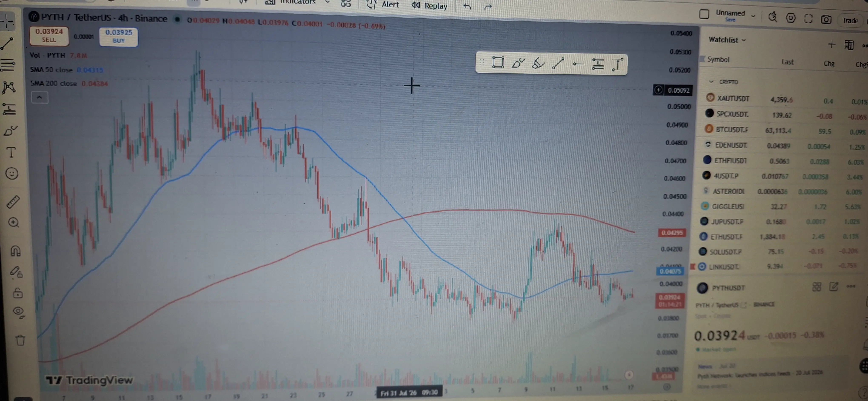Select the Text annotation tool

[11, 153]
